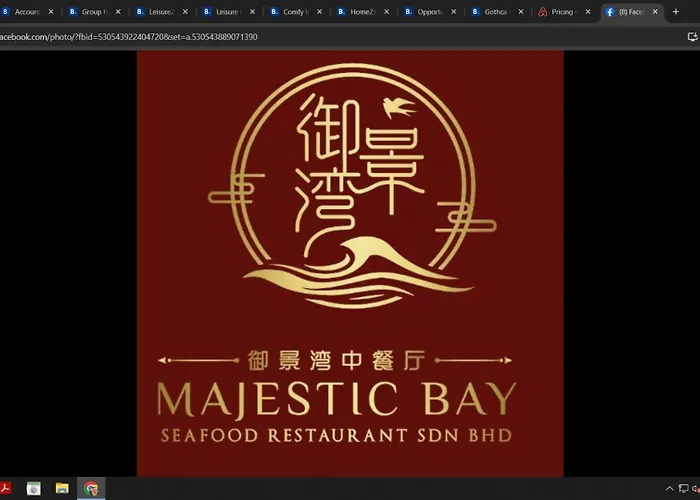The image size is (700, 500).
Task: Open the network status tray icon
Action: click(x=683, y=488)
